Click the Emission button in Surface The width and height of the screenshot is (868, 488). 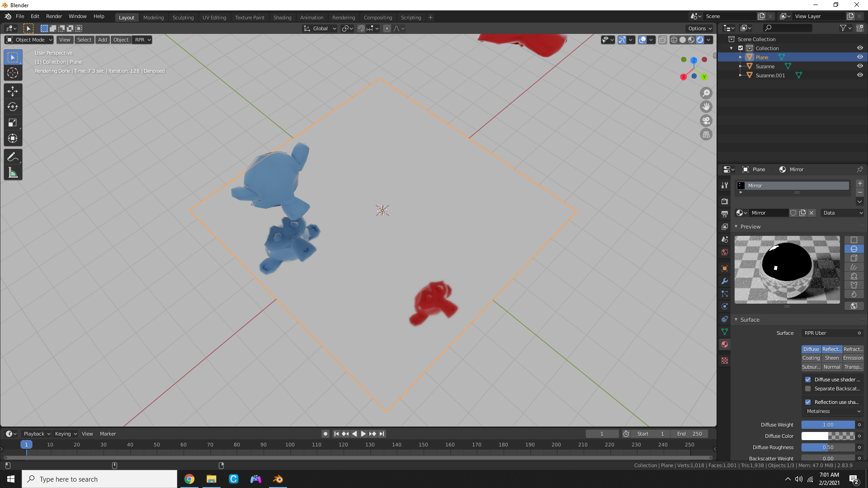(x=853, y=358)
